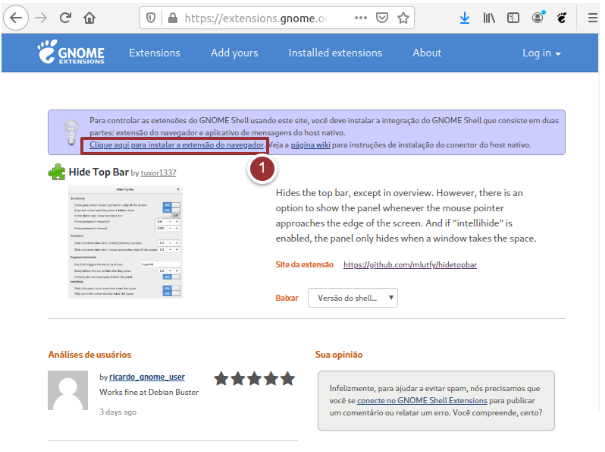Open the Firefox account icon
Image resolution: width=605 pixels, height=452 pixels.
click(538, 17)
